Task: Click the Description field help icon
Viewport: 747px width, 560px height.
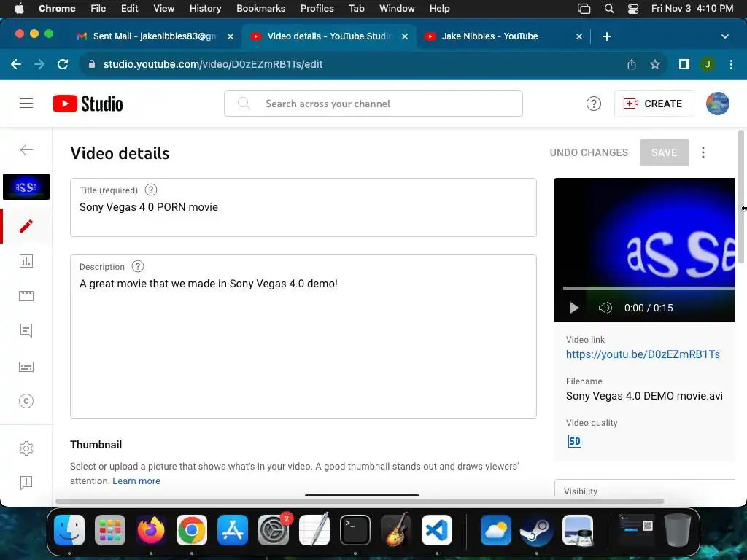Action: [138, 266]
